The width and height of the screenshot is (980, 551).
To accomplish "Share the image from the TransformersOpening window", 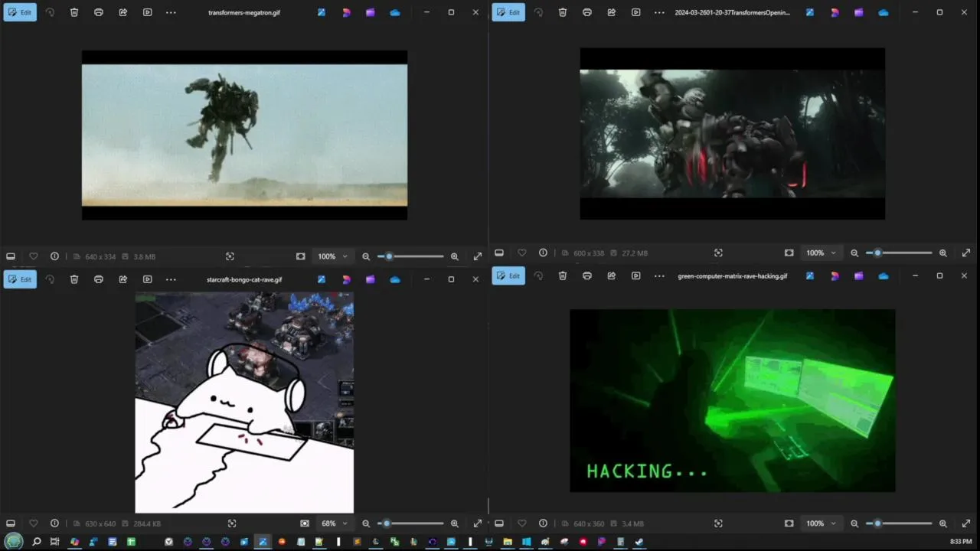I will click(612, 12).
